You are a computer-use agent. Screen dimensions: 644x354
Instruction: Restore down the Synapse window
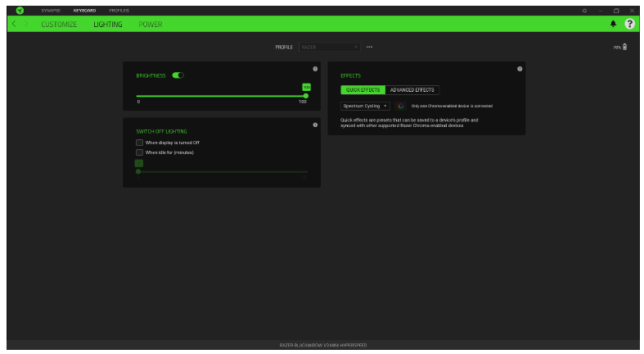(616, 11)
